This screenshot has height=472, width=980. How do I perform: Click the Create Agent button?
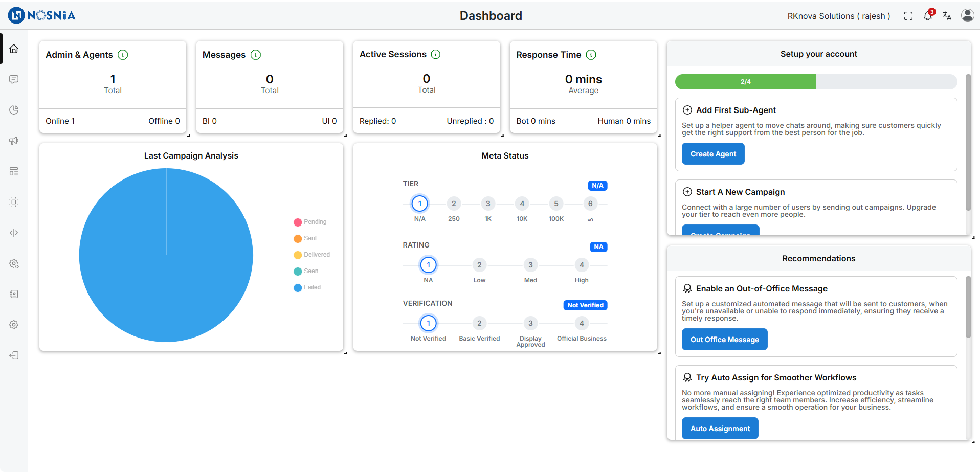point(713,154)
